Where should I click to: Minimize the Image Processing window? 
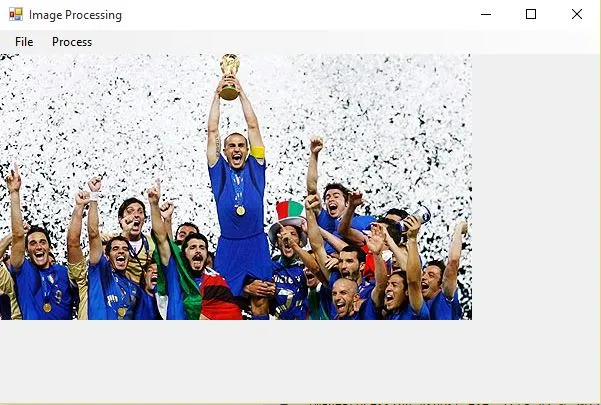[x=486, y=15]
